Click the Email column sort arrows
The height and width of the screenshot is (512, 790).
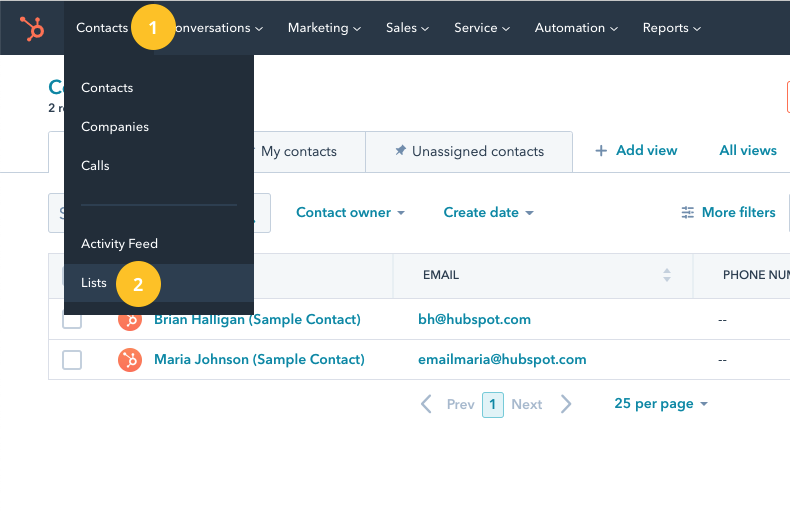667,275
